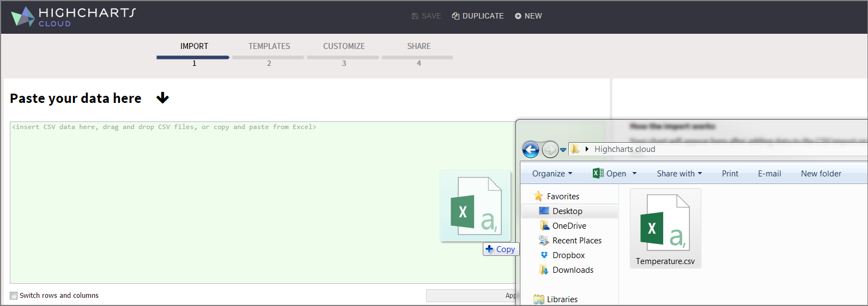Viewport: 868px width, 306px height.
Task: Open the Share with menu
Action: [x=679, y=174]
